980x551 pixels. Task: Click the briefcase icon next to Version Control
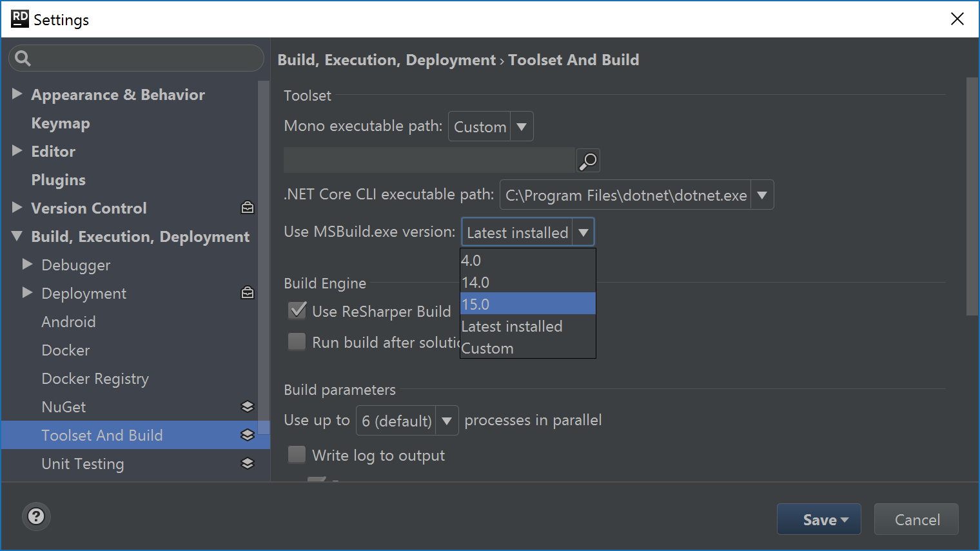(x=248, y=208)
